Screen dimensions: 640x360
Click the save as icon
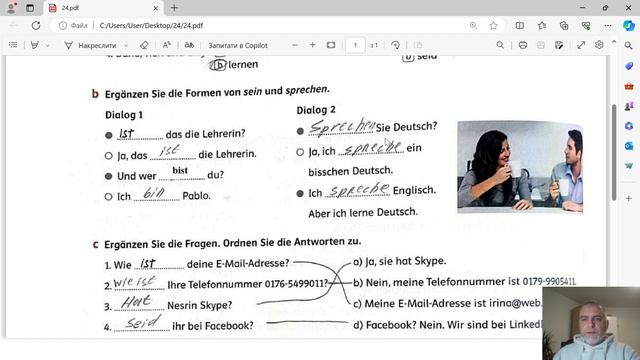(x=559, y=45)
